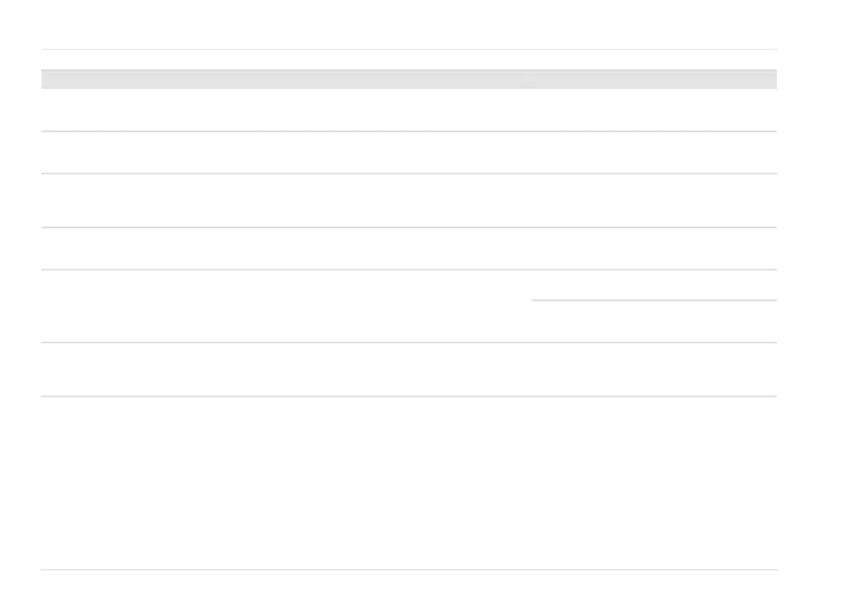Image resolution: width=868 pixels, height=611 pixels.
Task: Click the gray table header bar
Action: tap(408, 79)
